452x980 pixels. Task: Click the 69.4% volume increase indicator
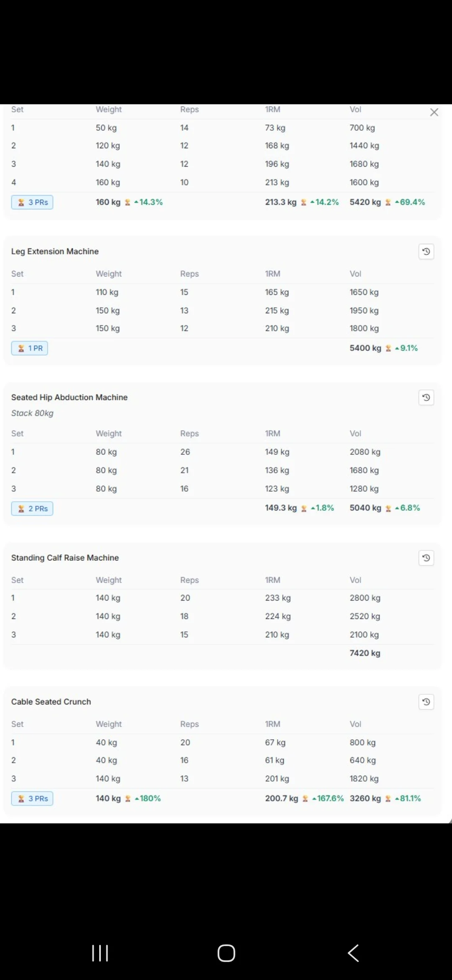coord(410,202)
